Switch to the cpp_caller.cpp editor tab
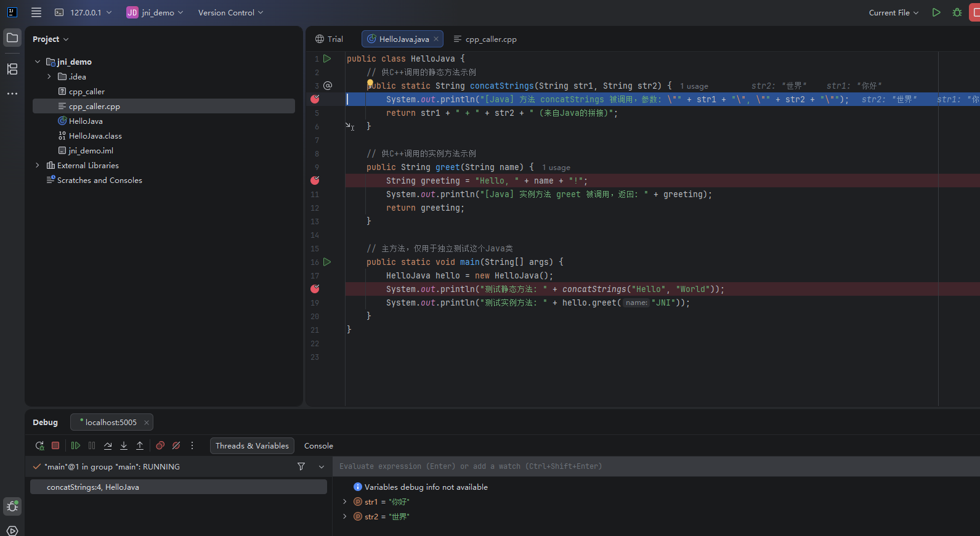This screenshot has height=536, width=980. pos(485,39)
